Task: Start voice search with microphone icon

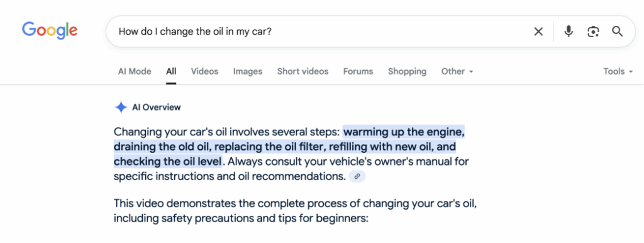Action: click(x=569, y=31)
